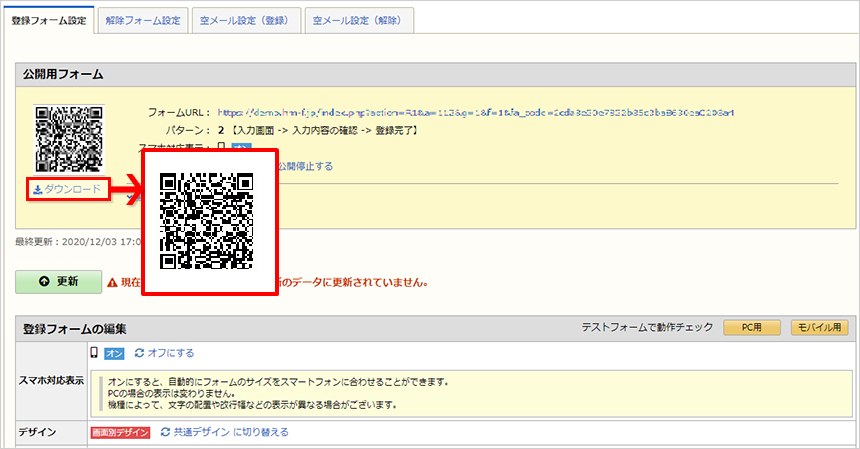Viewport: 860px width, 449px height.
Task: Click the smartphone icon in スマホ対応表示 row
Action: click(94, 353)
